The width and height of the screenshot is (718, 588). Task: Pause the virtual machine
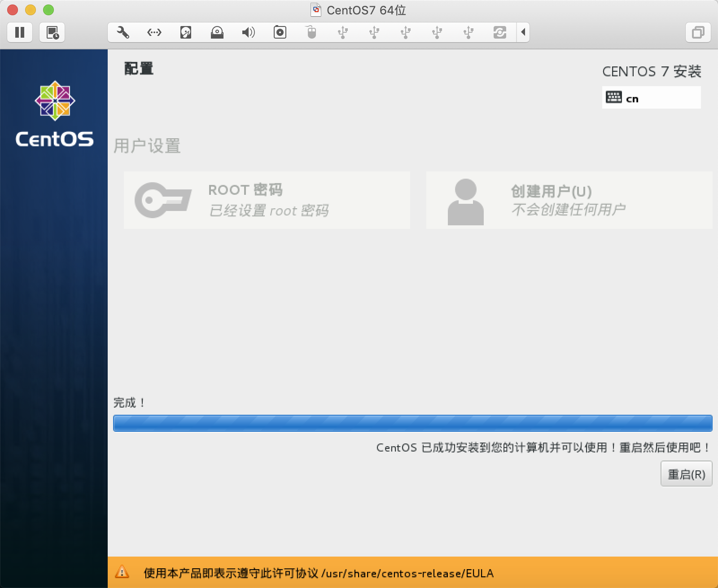20,32
